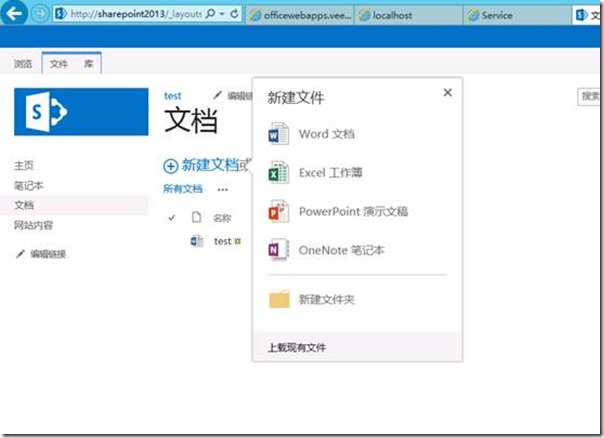604x438 pixels.
Task: Click 上载现有文件 at the dialog bottom
Action: coord(297,347)
